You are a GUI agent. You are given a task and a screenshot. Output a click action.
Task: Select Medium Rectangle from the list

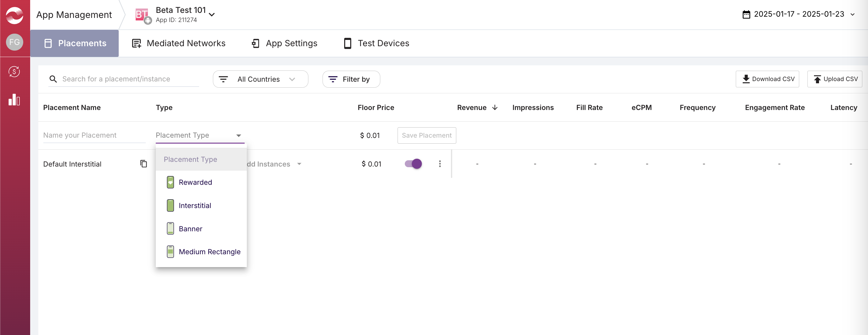click(x=209, y=252)
